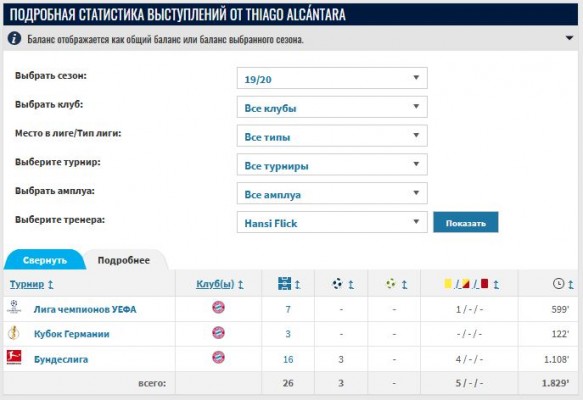This screenshot has height=400, width=583.
Task: Open the season dropdown showing 19/20
Action: coord(332,78)
